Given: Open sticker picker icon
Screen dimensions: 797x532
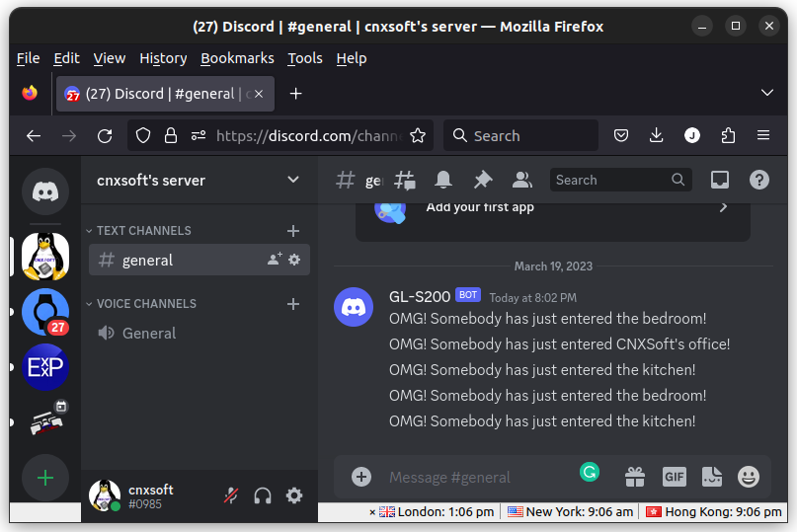Looking at the screenshot, I should 712,477.
